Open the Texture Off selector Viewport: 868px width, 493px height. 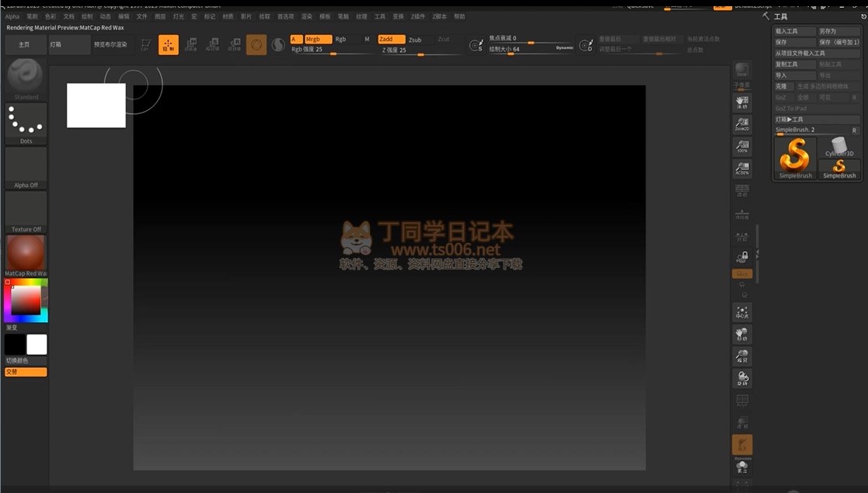point(26,210)
